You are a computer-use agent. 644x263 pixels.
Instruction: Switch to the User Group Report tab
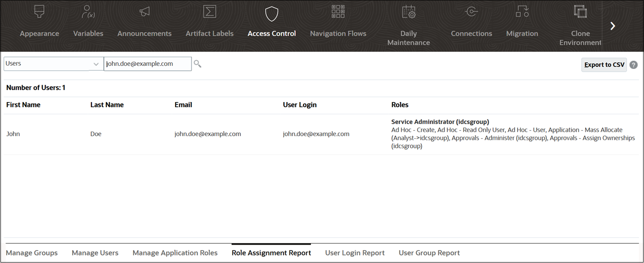(429, 252)
